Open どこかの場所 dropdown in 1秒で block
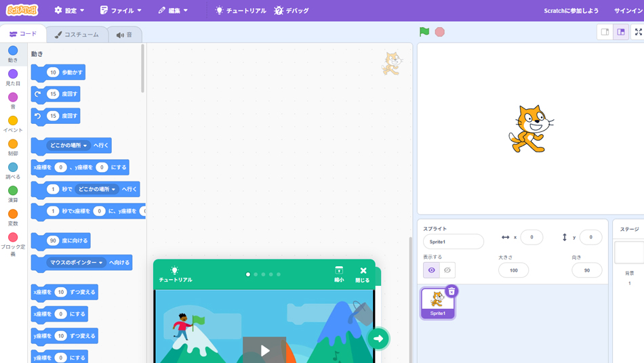644x363 pixels. 96,189
